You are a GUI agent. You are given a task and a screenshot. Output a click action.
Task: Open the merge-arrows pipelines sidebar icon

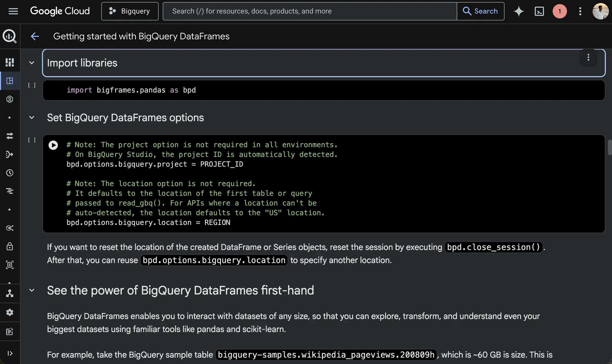[10, 154]
